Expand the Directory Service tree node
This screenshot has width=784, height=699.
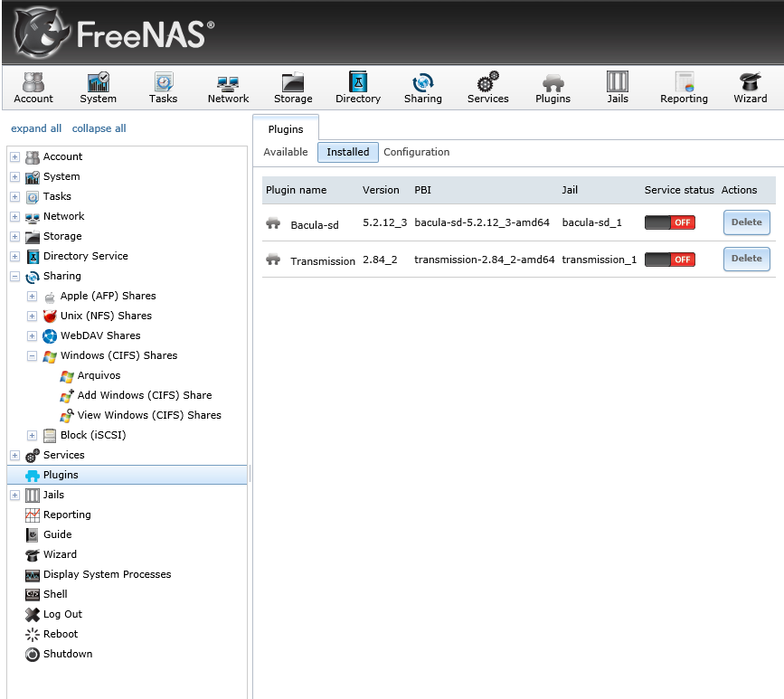(15, 257)
